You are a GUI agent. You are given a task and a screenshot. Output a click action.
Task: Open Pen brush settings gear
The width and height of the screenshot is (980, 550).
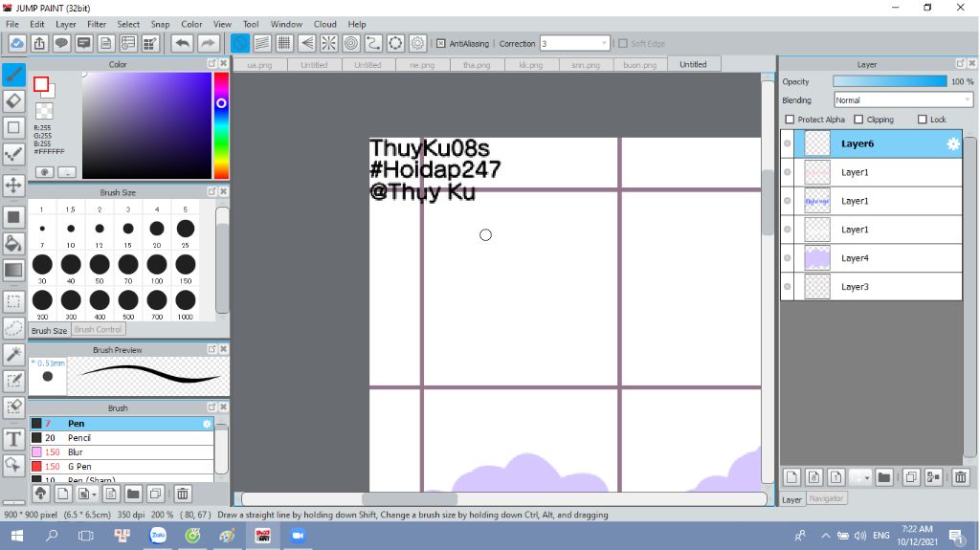click(x=207, y=424)
